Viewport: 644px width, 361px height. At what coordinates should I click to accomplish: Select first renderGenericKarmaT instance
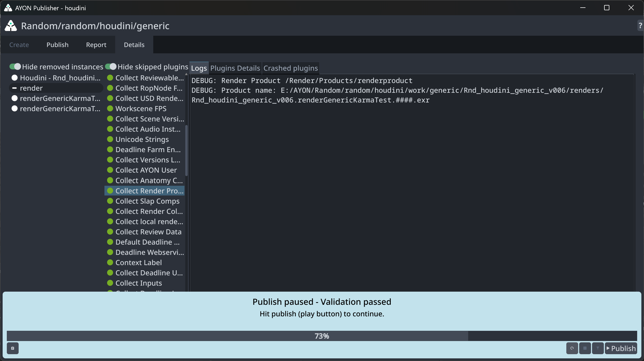(x=56, y=98)
